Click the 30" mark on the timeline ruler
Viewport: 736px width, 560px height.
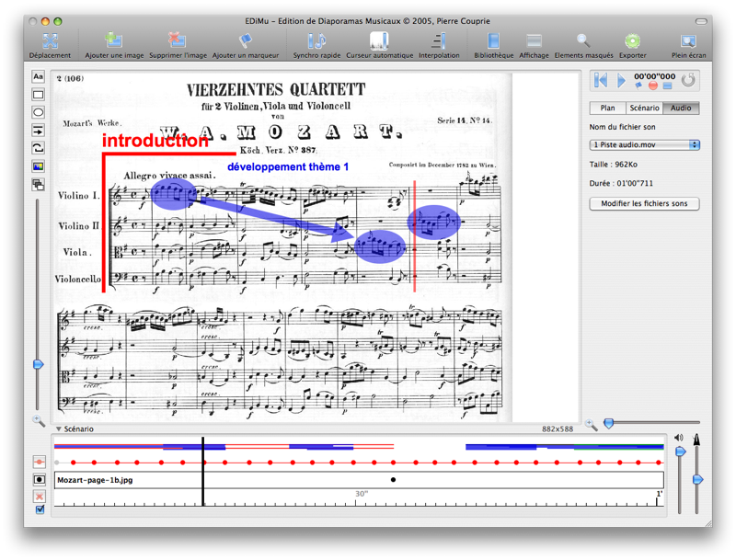click(362, 494)
